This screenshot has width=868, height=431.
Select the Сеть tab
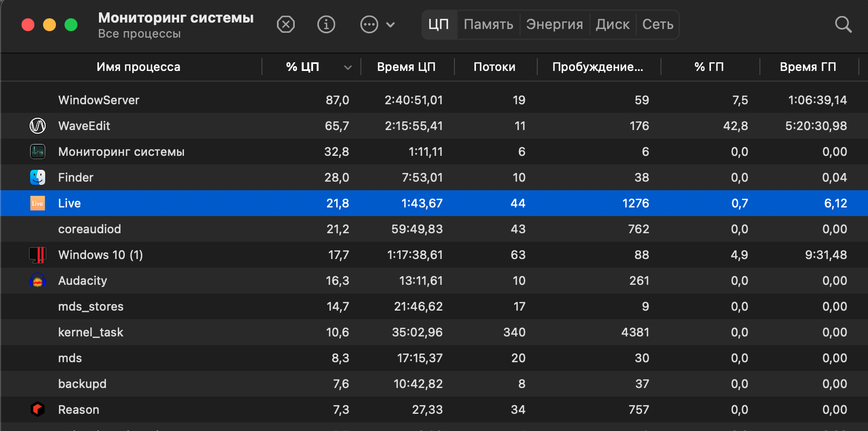658,24
